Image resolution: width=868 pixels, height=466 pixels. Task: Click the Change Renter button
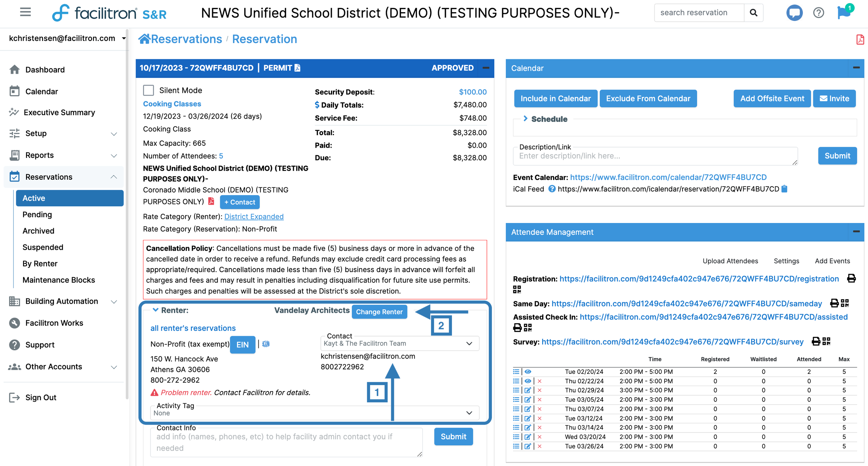[x=379, y=312]
